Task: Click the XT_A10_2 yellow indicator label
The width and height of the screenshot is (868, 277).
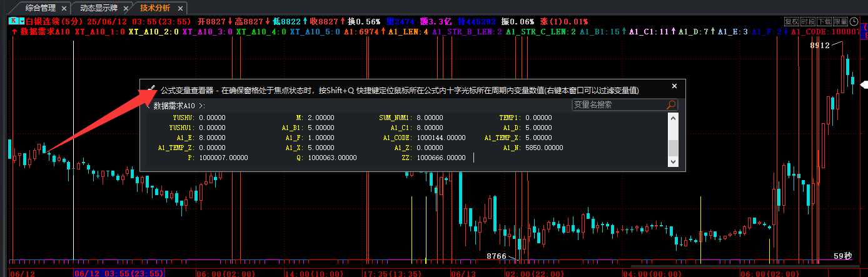Action: click(154, 31)
